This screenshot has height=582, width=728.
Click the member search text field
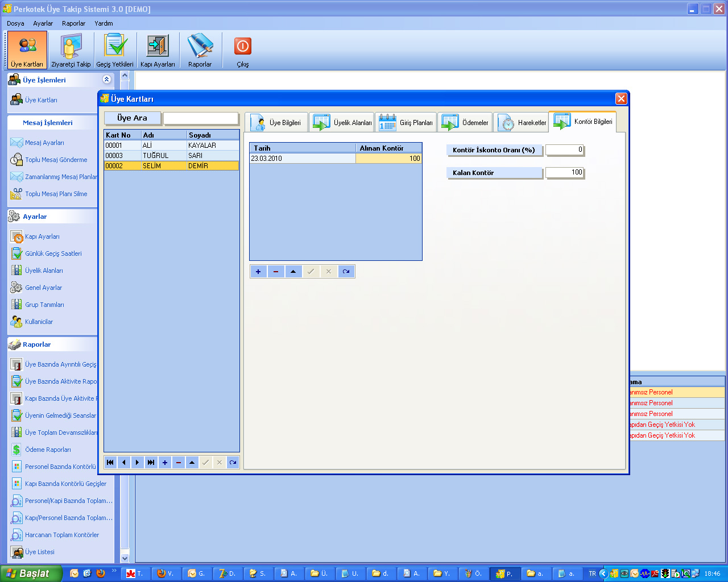(x=201, y=118)
